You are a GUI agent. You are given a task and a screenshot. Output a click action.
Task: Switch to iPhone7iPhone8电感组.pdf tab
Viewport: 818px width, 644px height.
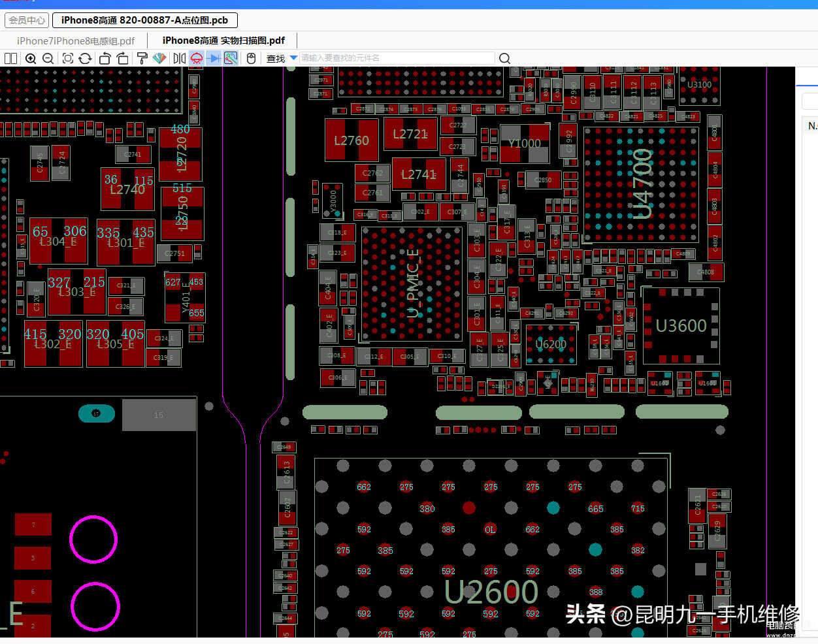click(76, 40)
